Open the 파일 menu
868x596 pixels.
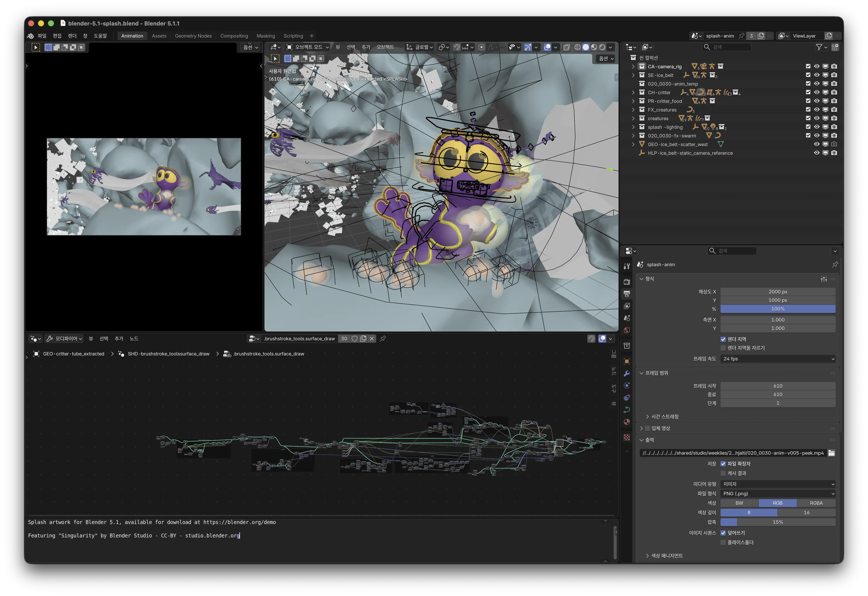(42, 36)
